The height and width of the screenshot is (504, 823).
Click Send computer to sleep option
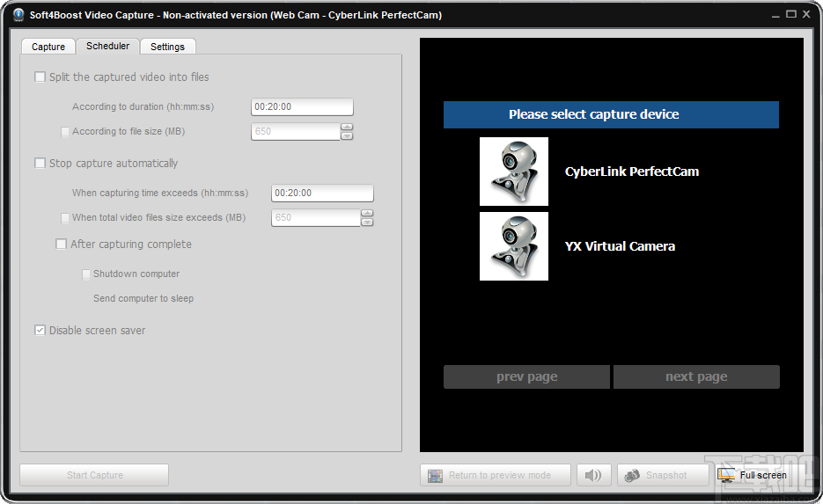click(x=143, y=298)
